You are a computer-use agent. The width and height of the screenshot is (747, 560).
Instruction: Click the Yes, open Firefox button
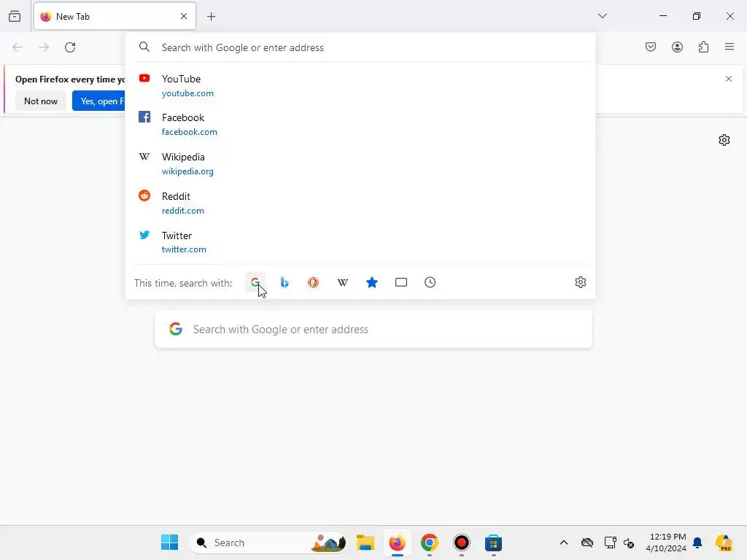[x=99, y=101]
